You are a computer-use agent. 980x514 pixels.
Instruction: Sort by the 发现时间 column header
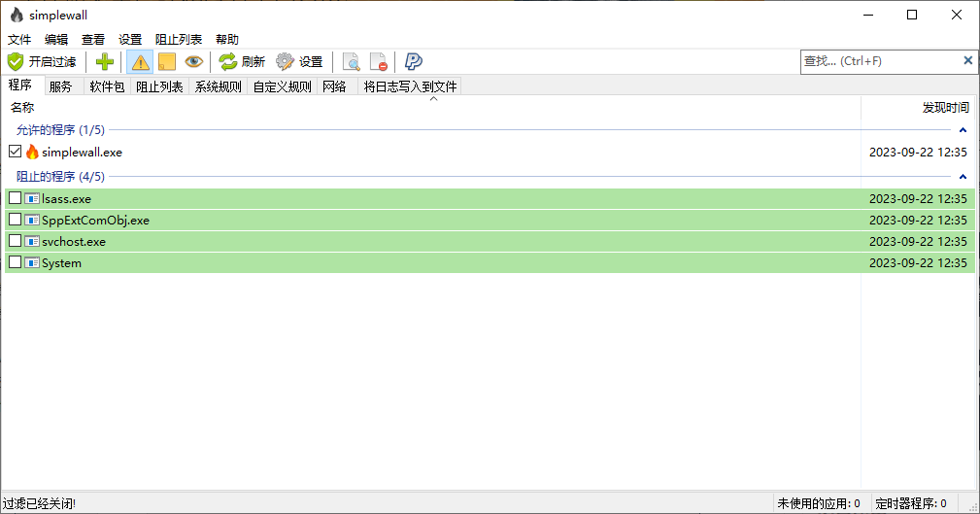[944, 108]
